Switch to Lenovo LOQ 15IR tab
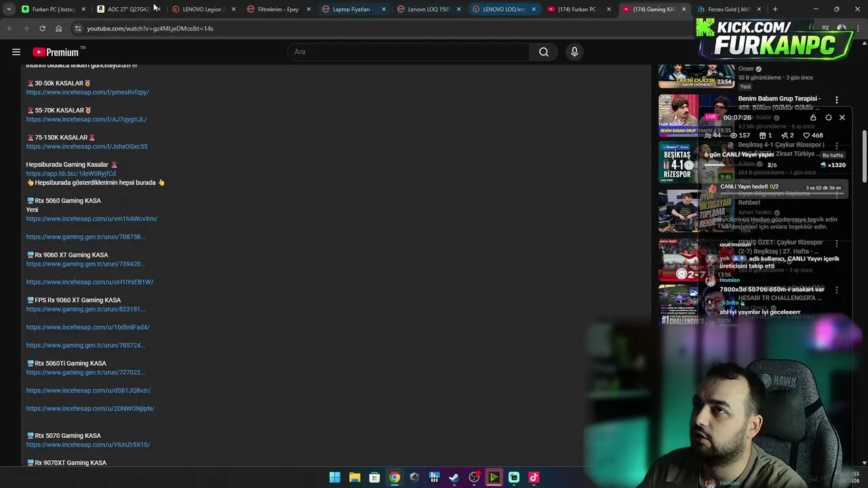Image resolution: width=868 pixels, height=488 pixels. click(429, 9)
